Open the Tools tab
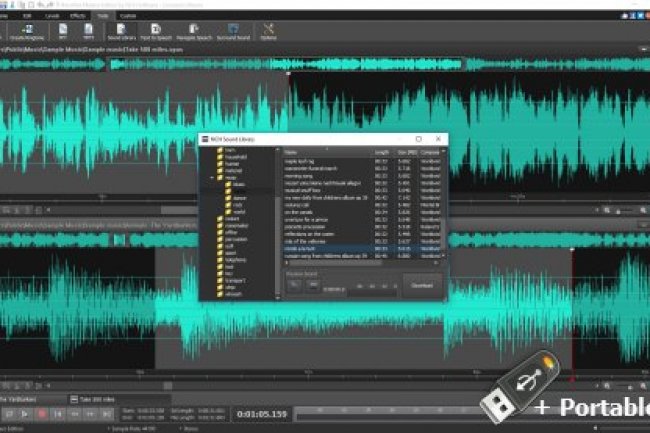The width and height of the screenshot is (650, 433). coord(102,16)
